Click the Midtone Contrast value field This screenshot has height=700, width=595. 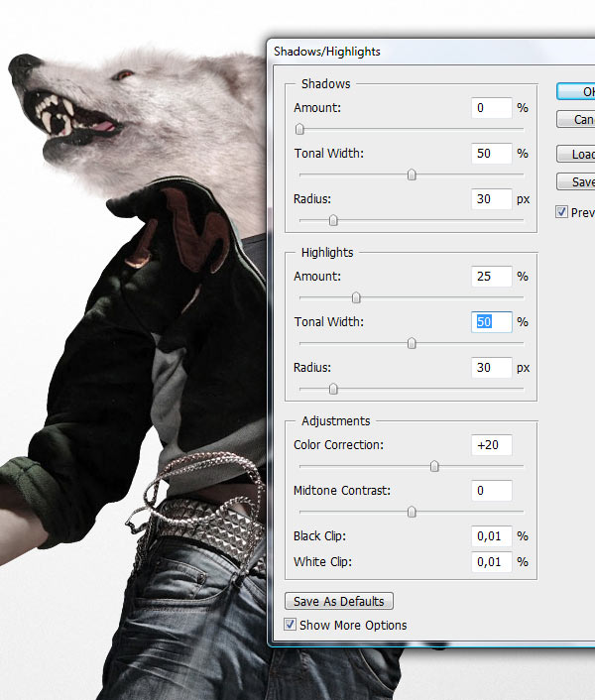coord(492,491)
